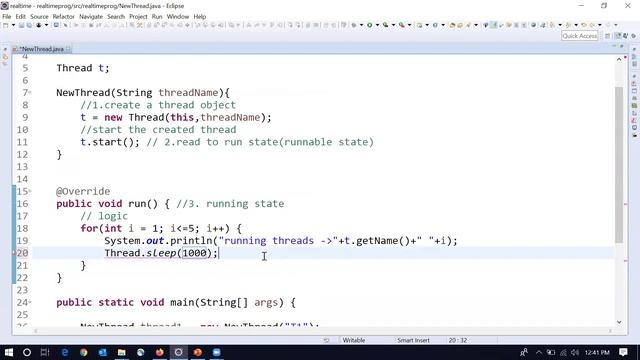Click the Coverage run icon
Image resolution: width=640 pixels, height=360 pixels.
click(385, 25)
